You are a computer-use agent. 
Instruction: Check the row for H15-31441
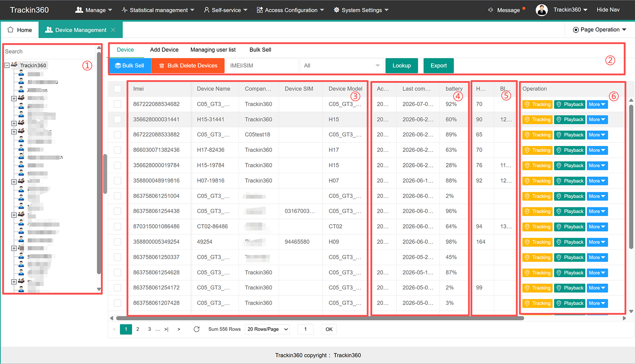point(117,119)
